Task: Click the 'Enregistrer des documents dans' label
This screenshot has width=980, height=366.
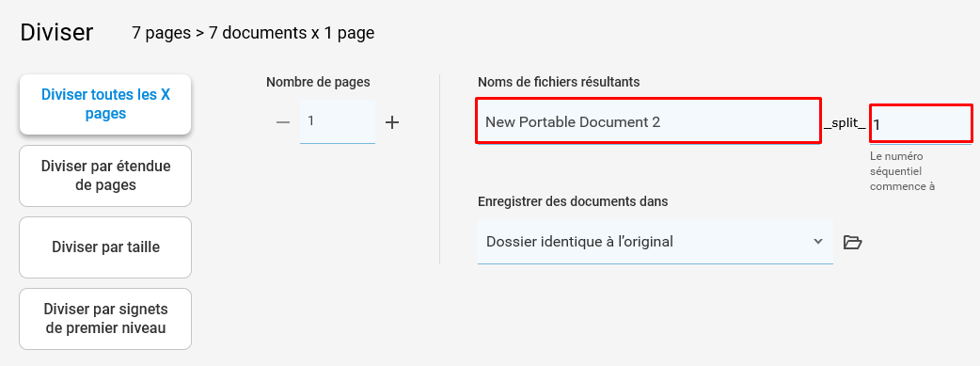Action: point(573,201)
